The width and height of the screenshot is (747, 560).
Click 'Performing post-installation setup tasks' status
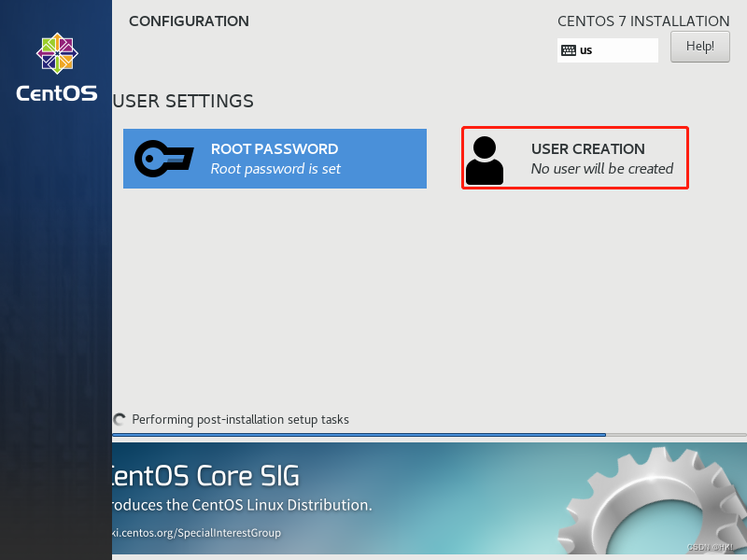pyautogui.click(x=240, y=419)
